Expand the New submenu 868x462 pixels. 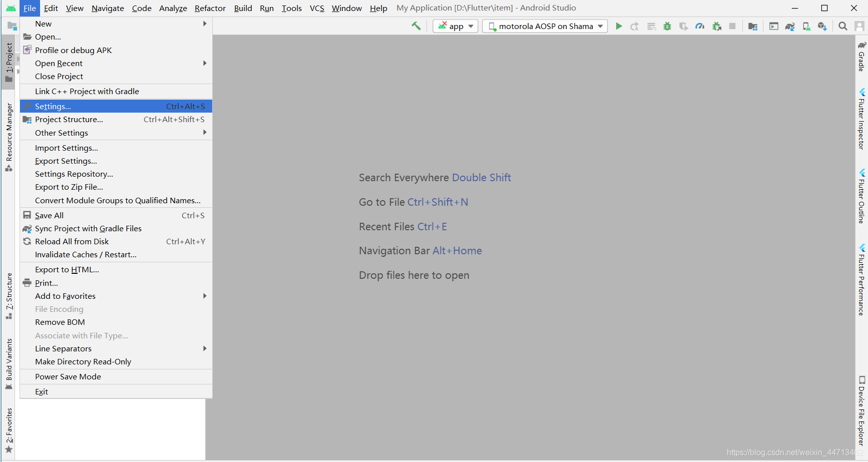tap(116, 24)
